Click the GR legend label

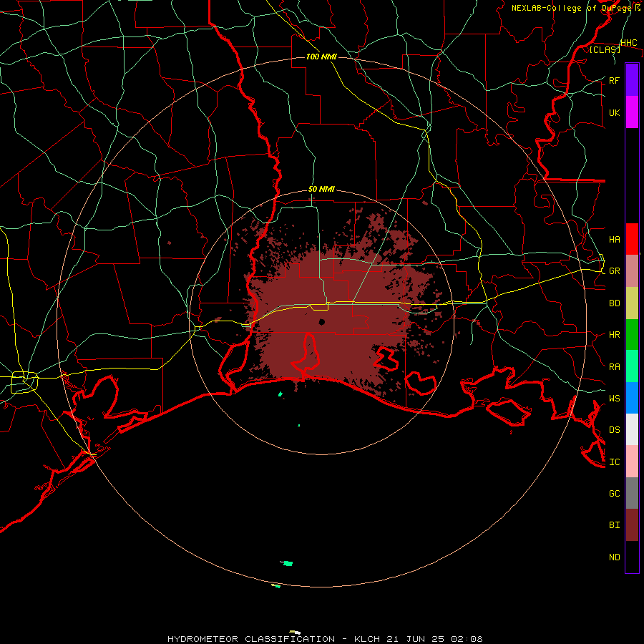(614, 271)
